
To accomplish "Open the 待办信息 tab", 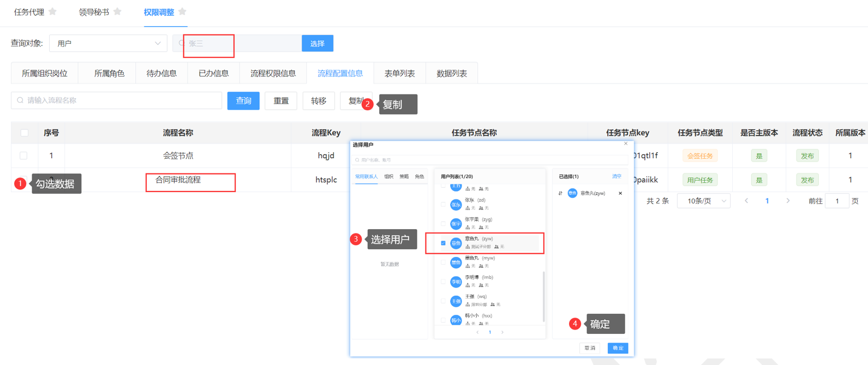I will (161, 73).
